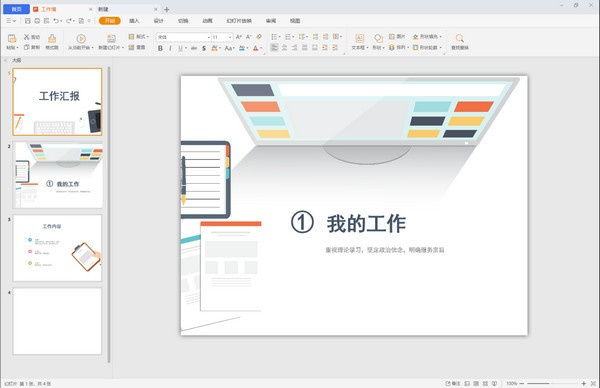Click zoom in plus button
Screen dimensions: 600x388
[x=584, y=383]
